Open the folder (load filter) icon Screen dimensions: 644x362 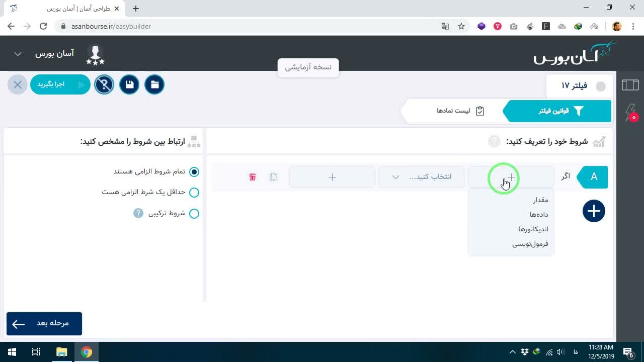[154, 84]
